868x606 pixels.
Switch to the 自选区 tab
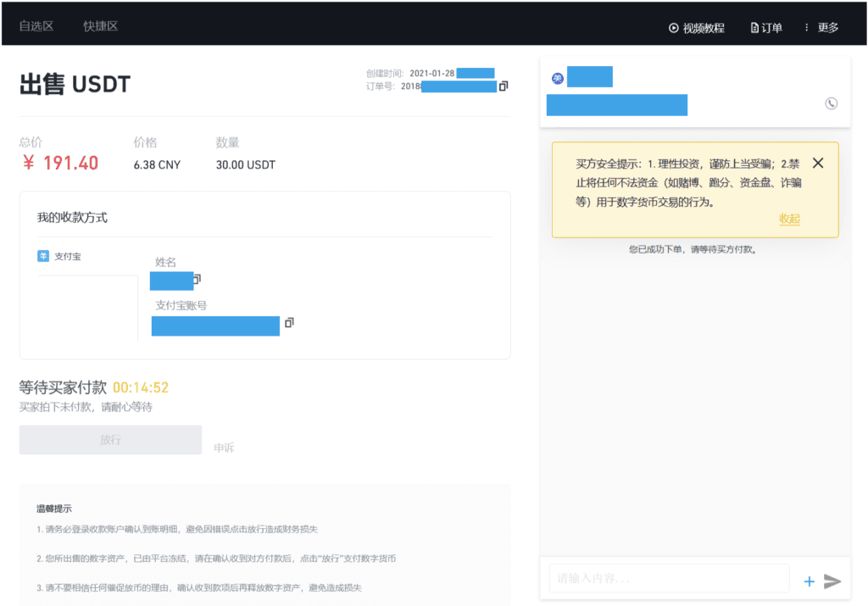35,25
